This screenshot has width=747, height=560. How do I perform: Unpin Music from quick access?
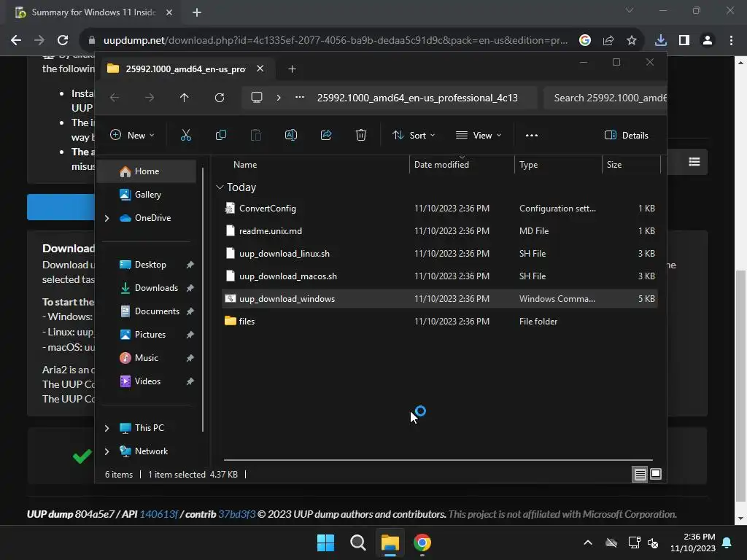point(190,358)
